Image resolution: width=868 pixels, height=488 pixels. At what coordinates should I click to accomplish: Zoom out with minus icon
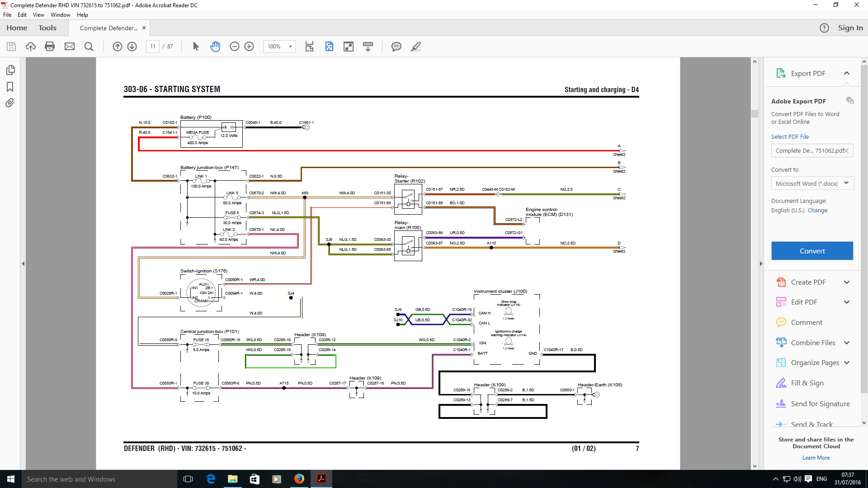234,47
